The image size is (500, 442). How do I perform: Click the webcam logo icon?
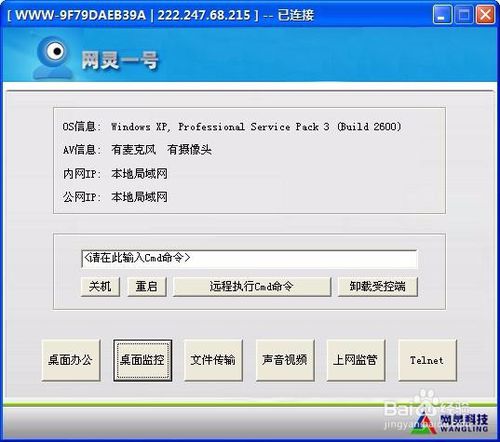[x=53, y=57]
